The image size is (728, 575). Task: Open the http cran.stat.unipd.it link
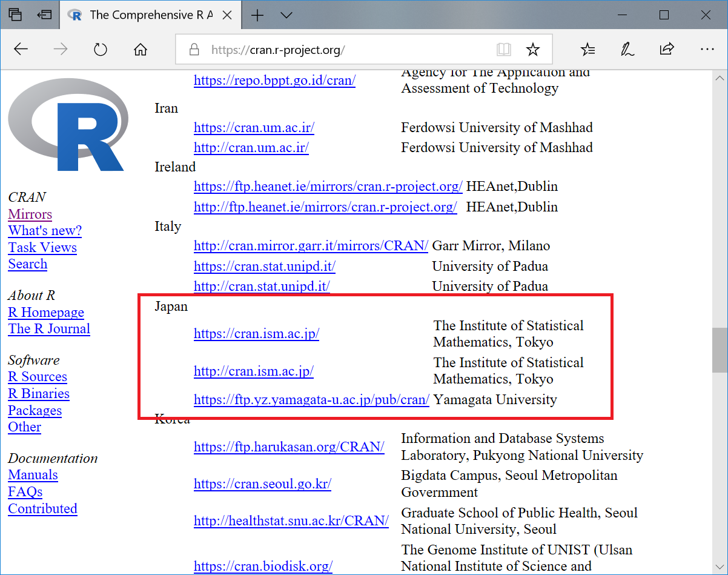coord(262,287)
